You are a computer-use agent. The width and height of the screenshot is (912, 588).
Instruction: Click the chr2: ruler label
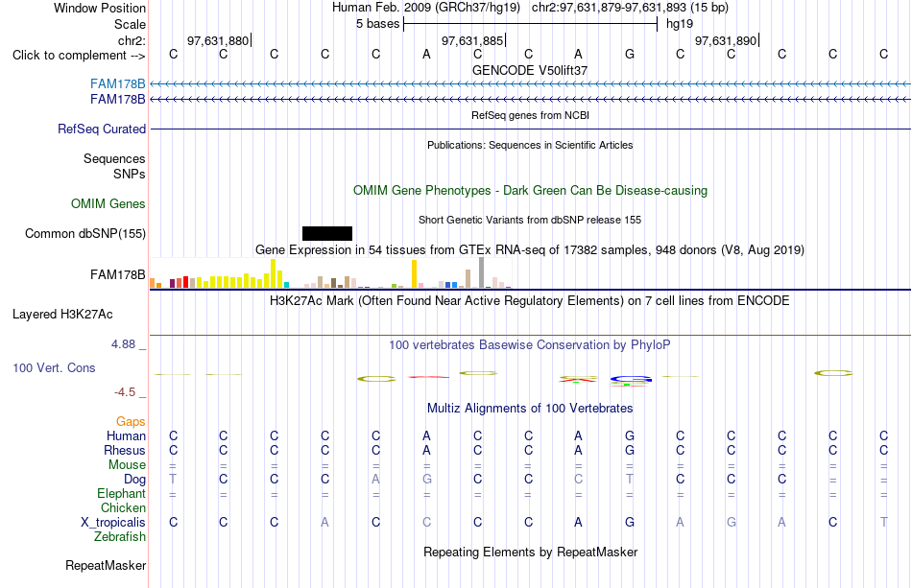[132, 40]
